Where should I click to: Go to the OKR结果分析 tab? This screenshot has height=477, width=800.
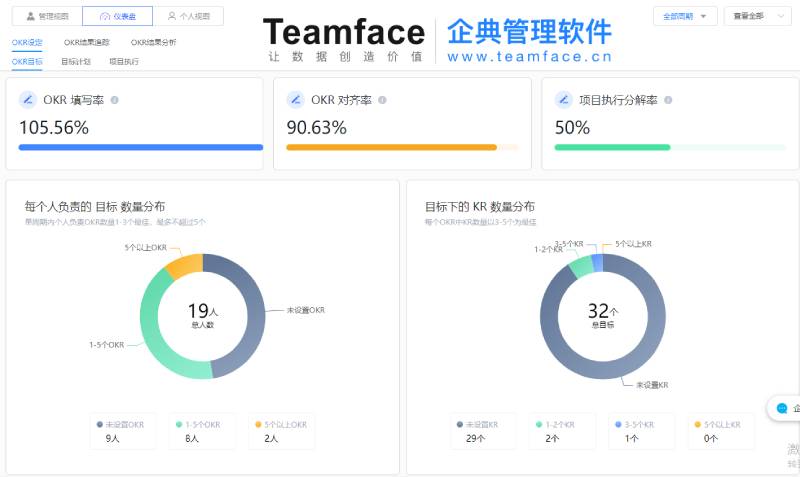tap(154, 42)
